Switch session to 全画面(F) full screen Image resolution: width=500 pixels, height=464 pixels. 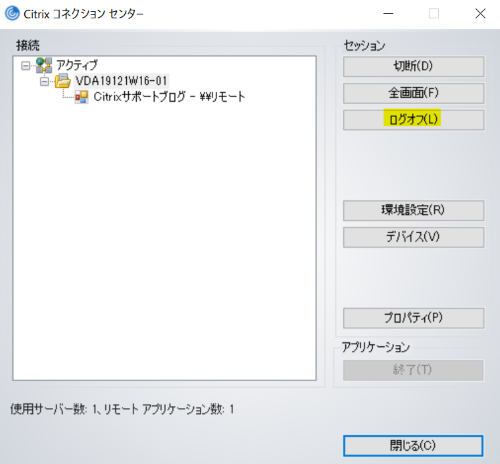(x=413, y=93)
